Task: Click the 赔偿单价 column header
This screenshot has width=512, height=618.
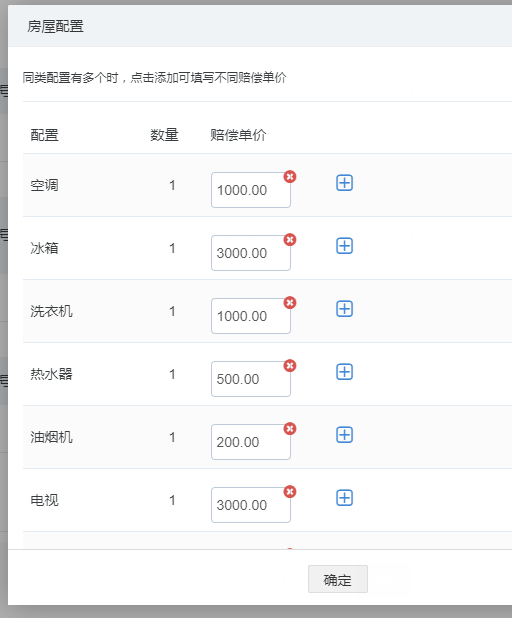Action: (x=238, y=135)
